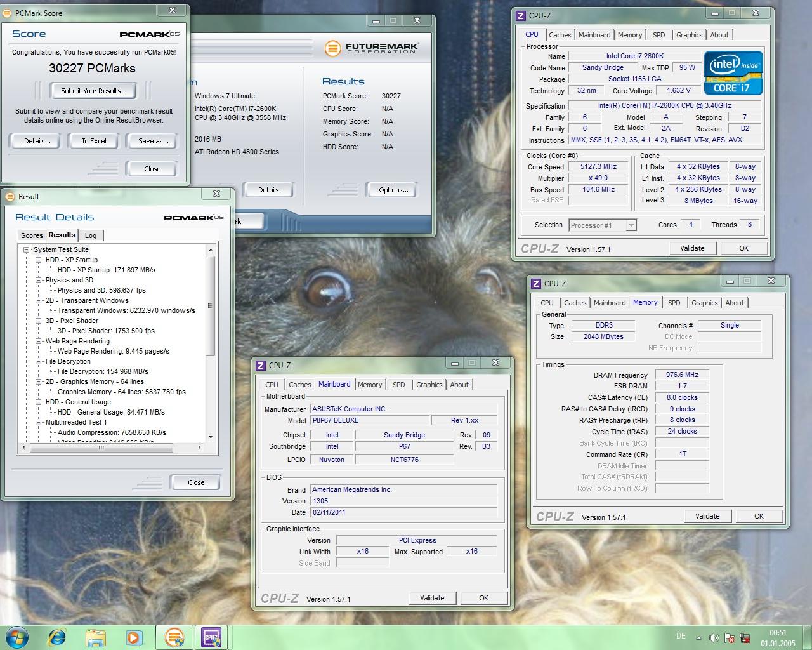Screen dimensions: 812x650
Task: Click PCMark Score window title icon
Action: coord(8,13)
